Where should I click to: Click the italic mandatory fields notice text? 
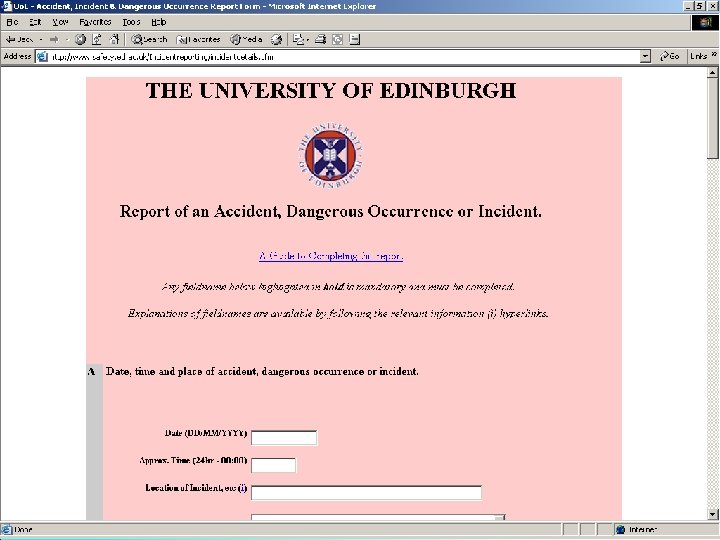338,287
